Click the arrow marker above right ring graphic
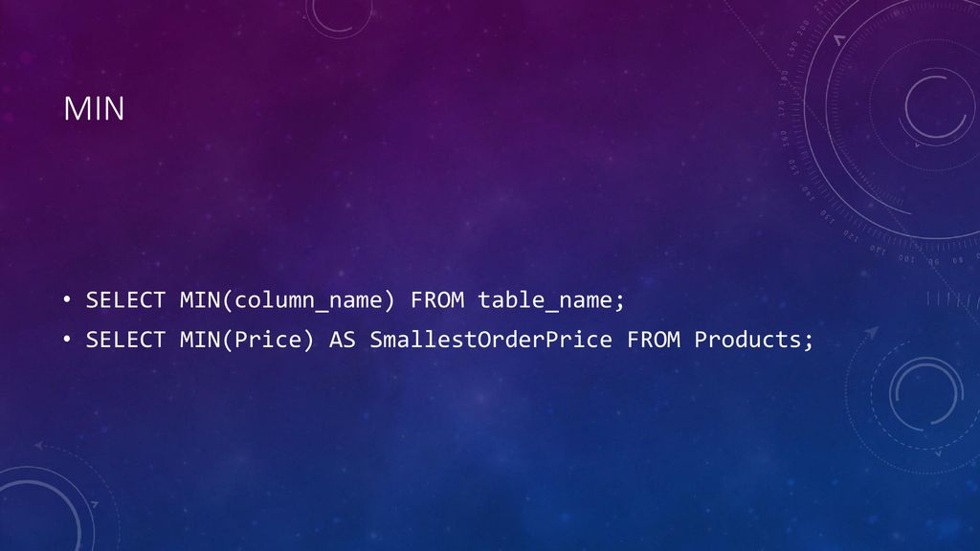Image resolution: width=980 pixels, height=551 pixels. [x=871, y=332]
